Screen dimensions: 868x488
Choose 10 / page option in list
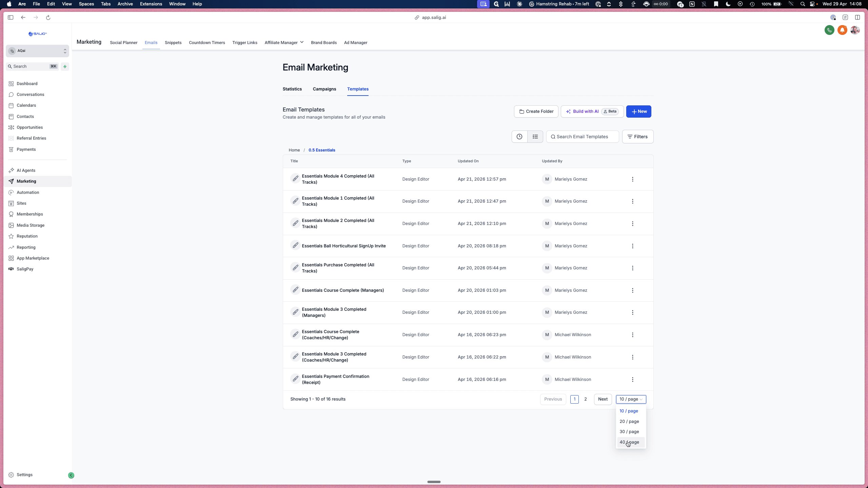(631, 411)
